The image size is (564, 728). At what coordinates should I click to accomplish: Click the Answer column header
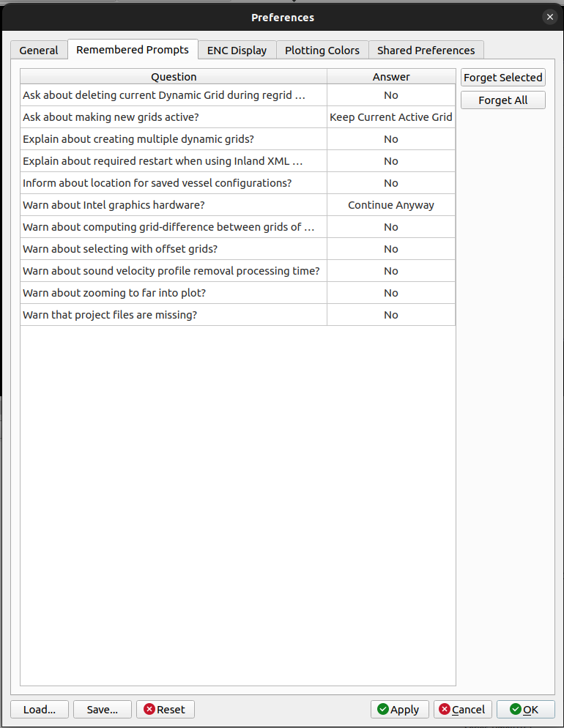coord(391,77)
